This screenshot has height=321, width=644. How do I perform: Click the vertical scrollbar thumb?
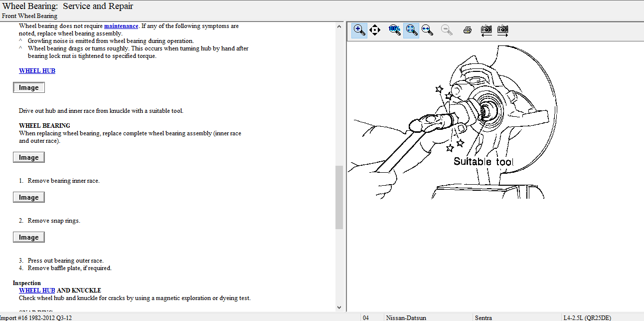[x=339, y=197]
